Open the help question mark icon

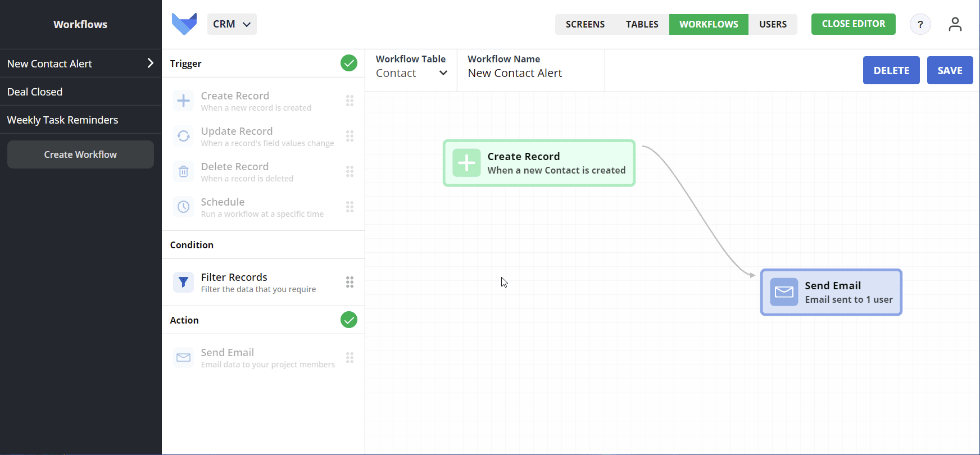pyautogui.click(x=920, y=24)
